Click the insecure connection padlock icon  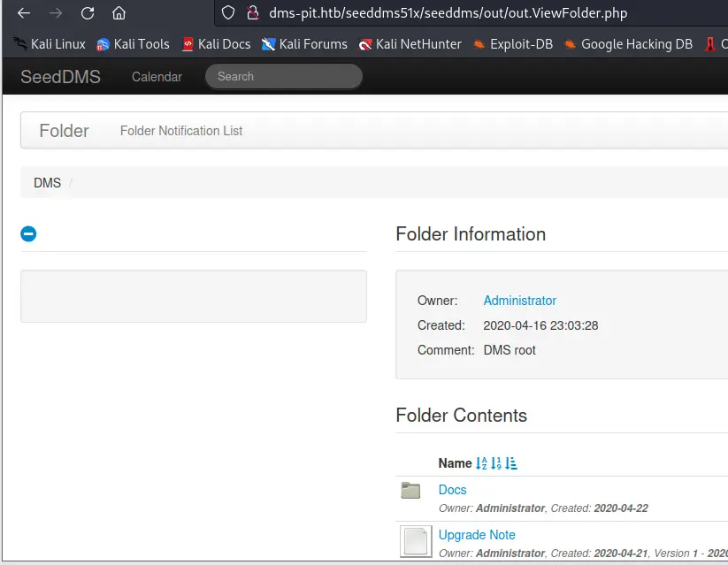coord(253,12)
